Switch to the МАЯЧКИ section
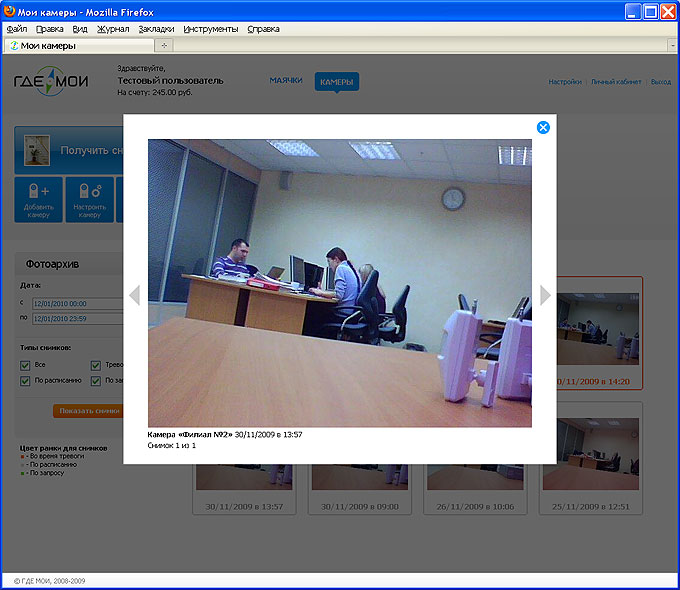680x590 pixels. point(286,80)
